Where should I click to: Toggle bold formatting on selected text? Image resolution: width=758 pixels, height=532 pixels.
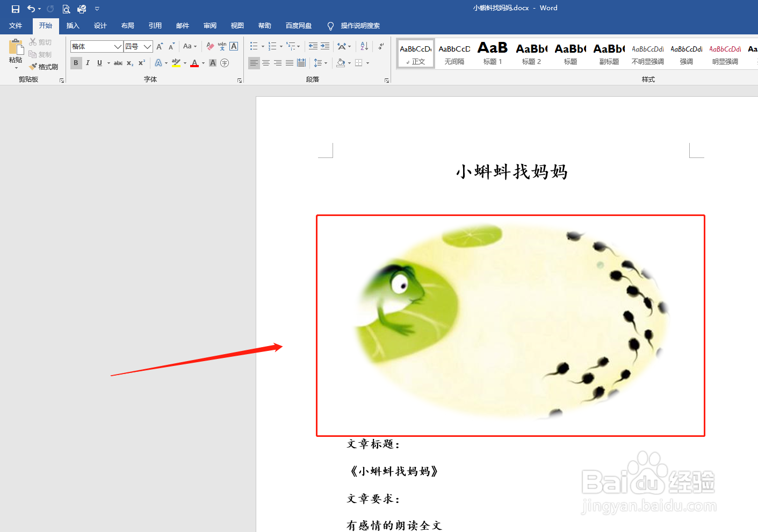pos(76,63)
